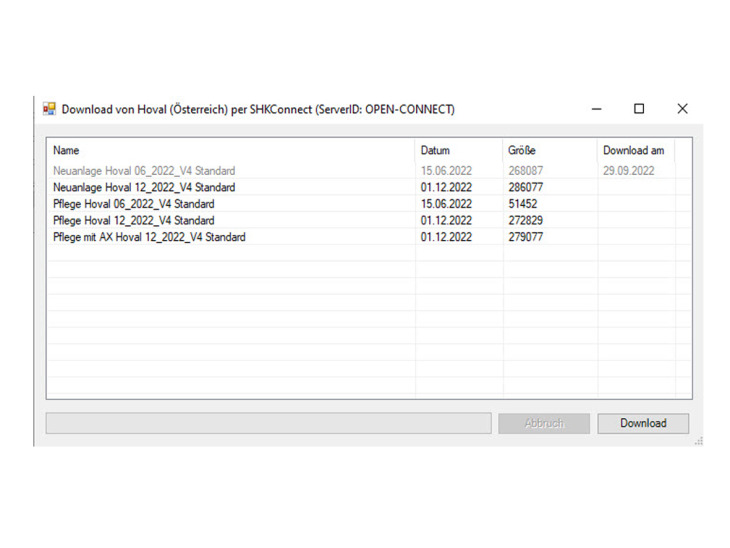Close the Download von Hoval window
The image size is (730, 548).
tap(682, 109)
